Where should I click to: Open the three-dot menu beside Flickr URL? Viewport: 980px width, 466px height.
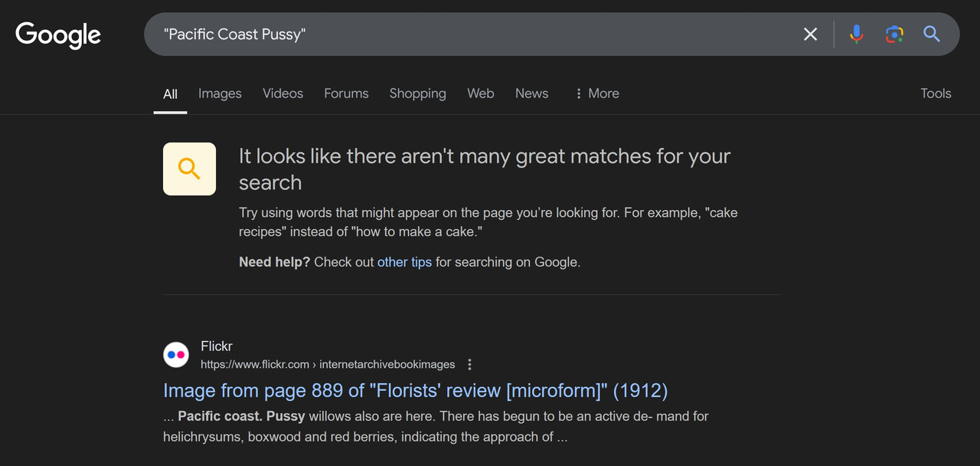[x=470, y=365]
